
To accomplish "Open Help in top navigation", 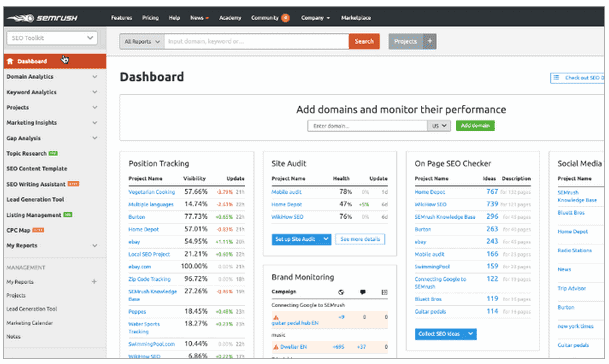I will point(174,18).
